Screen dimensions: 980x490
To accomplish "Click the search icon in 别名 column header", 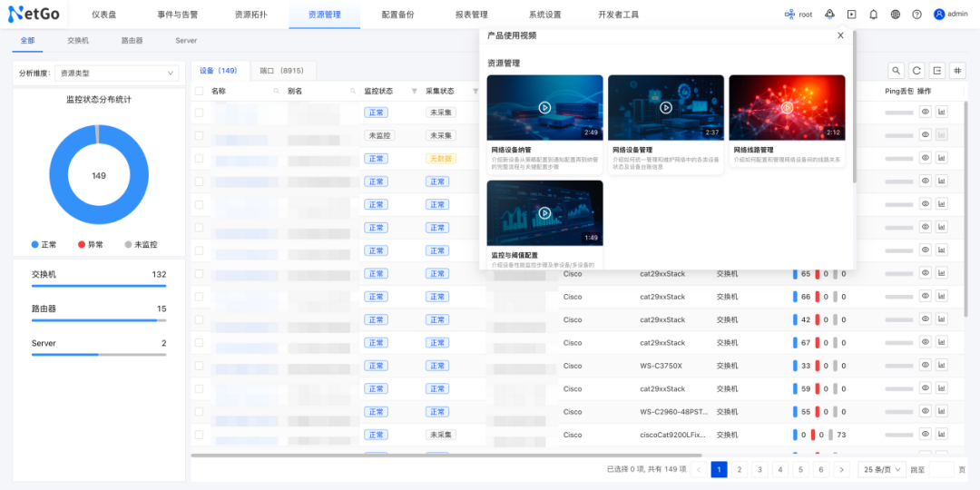I will (x=352, y=92).
